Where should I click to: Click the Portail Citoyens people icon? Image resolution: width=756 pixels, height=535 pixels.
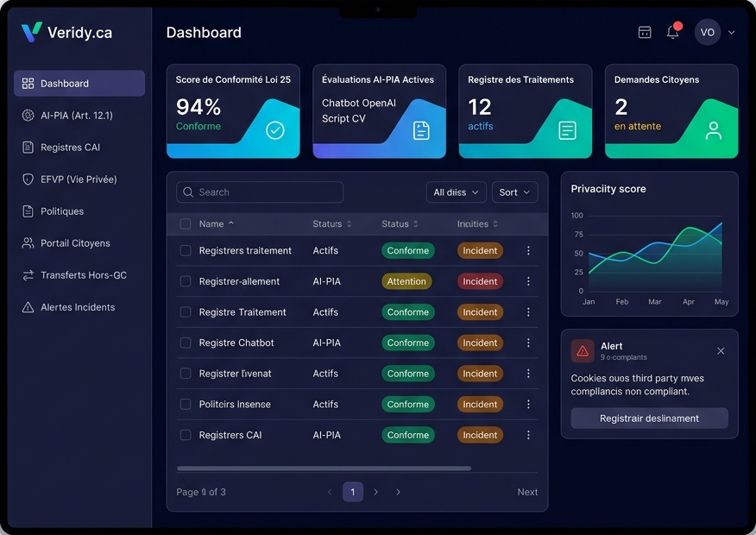[28, 243]
